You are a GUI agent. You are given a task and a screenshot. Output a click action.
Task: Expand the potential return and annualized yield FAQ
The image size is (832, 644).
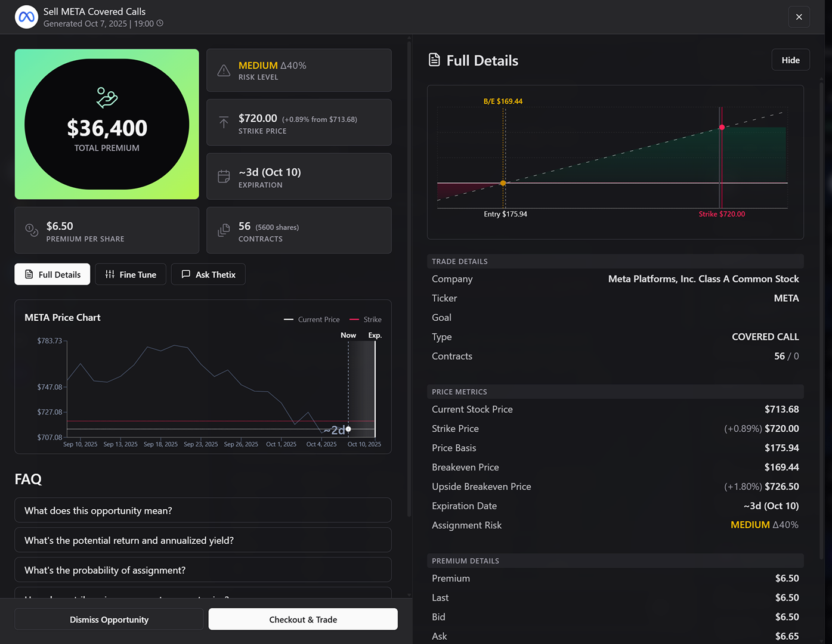(x=203, y=540)
